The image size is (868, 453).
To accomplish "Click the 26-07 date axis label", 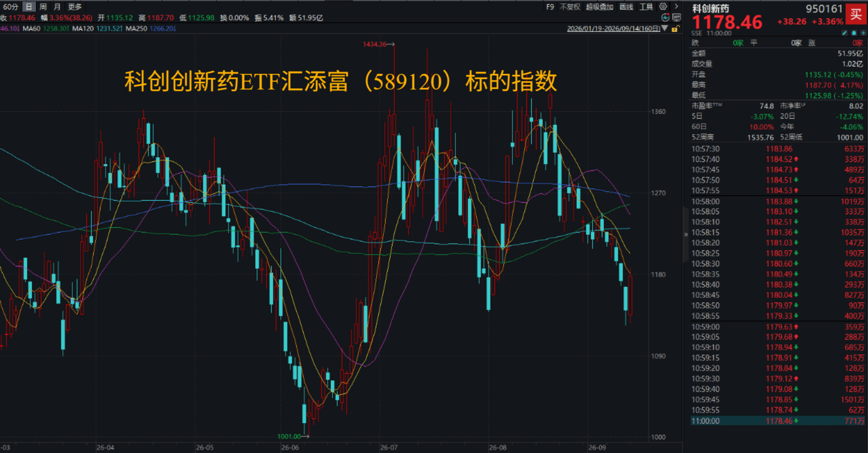I will pyautogui.click(x=389, y=448).
